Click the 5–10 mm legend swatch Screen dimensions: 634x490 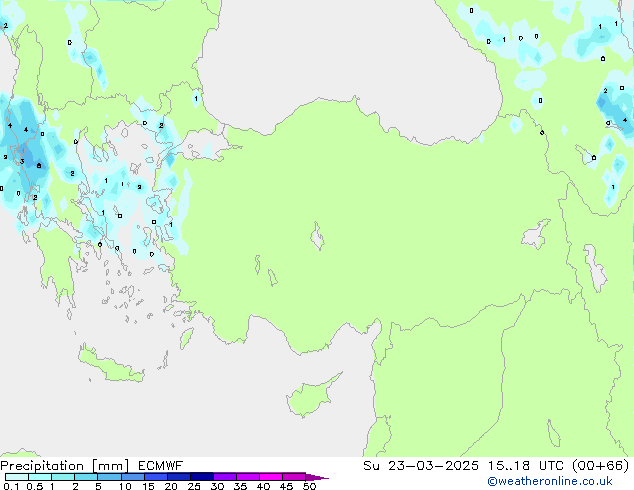[109, 477]
